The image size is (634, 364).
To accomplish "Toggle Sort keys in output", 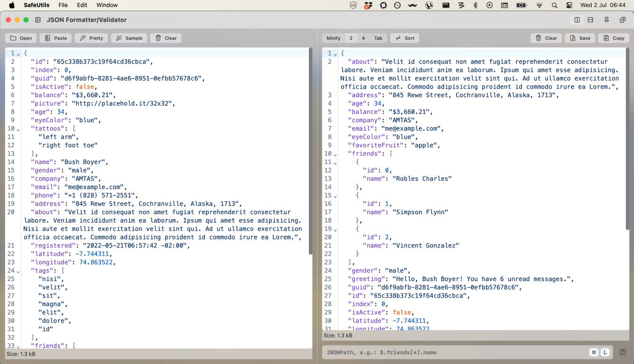I will (x=404, y=38).
